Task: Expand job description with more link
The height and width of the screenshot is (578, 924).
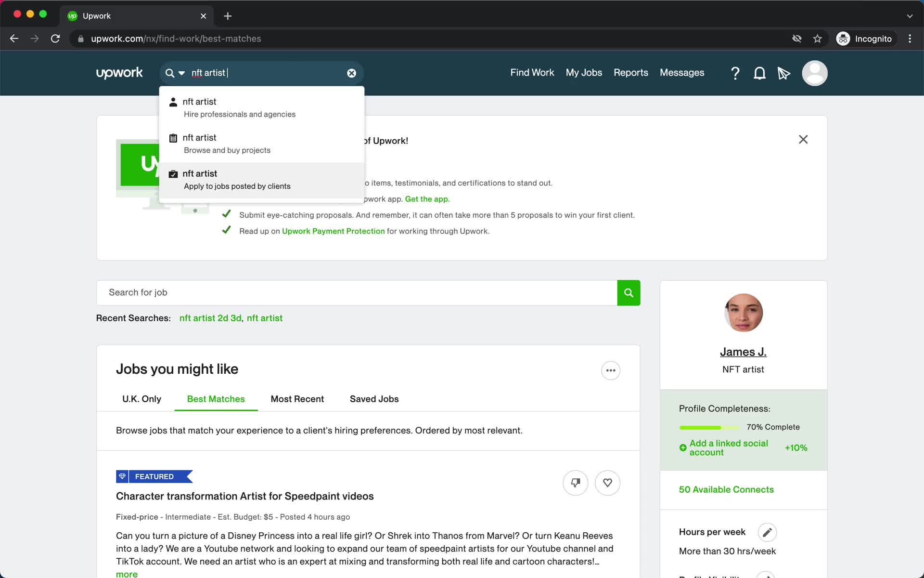Action: (x=127, y=574)
